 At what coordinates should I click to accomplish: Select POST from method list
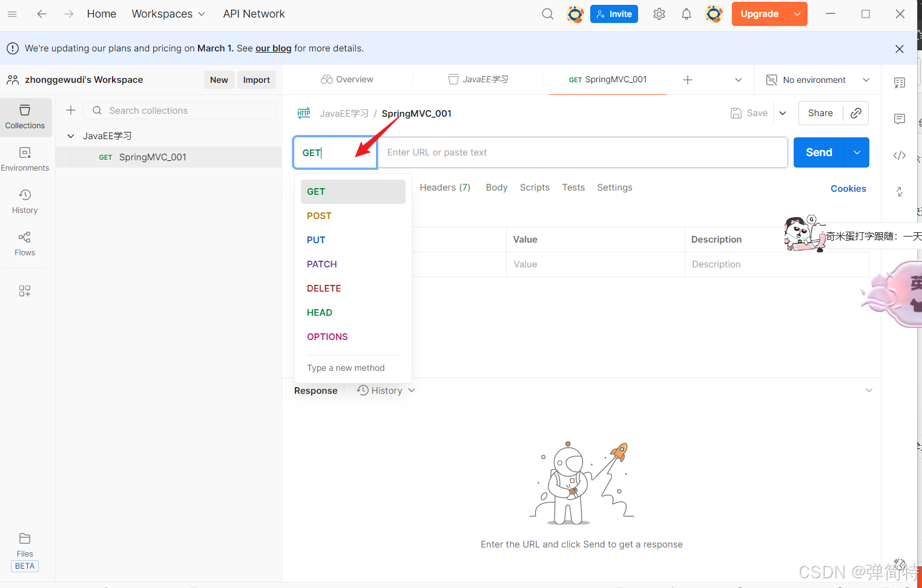click(x=353, y=216)
